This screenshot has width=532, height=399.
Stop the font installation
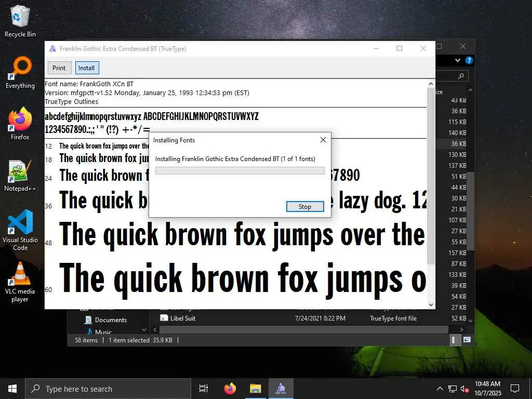click(x=304, y=207)
